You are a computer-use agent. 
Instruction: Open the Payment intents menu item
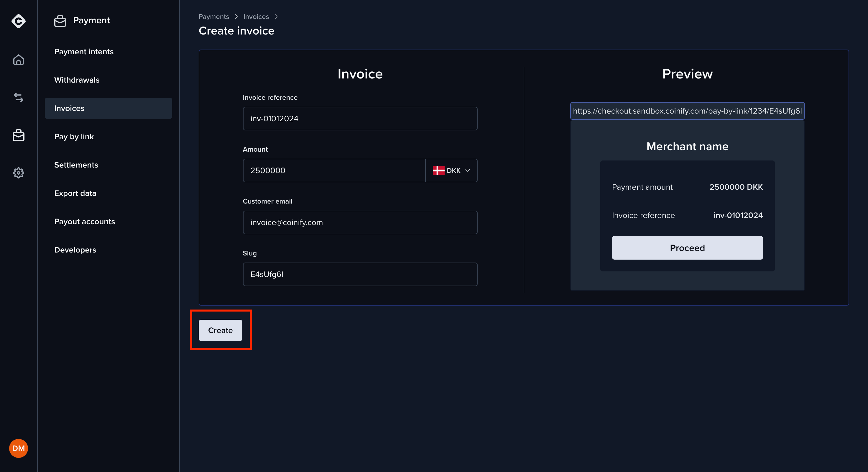tap(84, 52)
